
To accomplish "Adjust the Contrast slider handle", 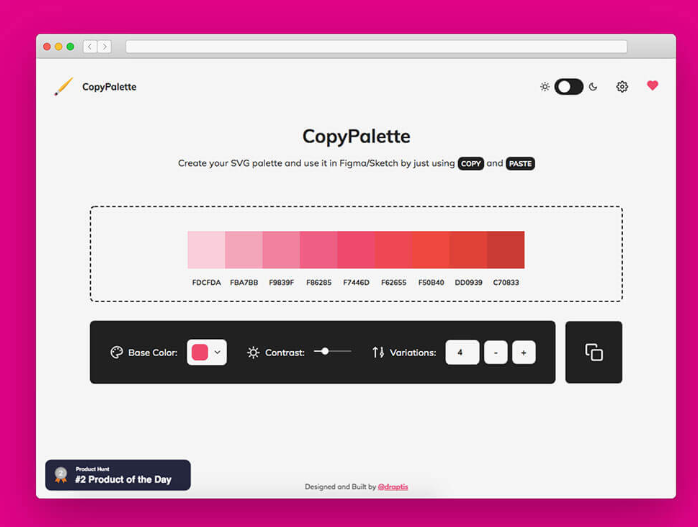I will (325, 351).
